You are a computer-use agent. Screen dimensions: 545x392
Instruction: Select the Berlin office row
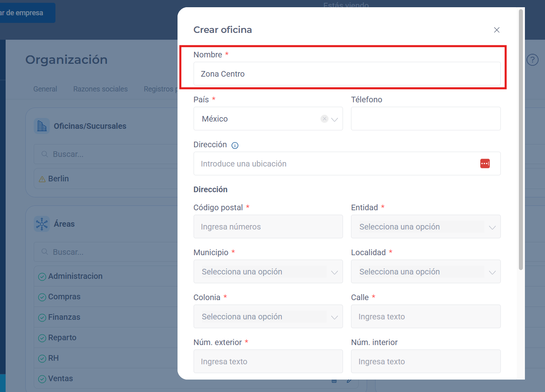[106, 179]
